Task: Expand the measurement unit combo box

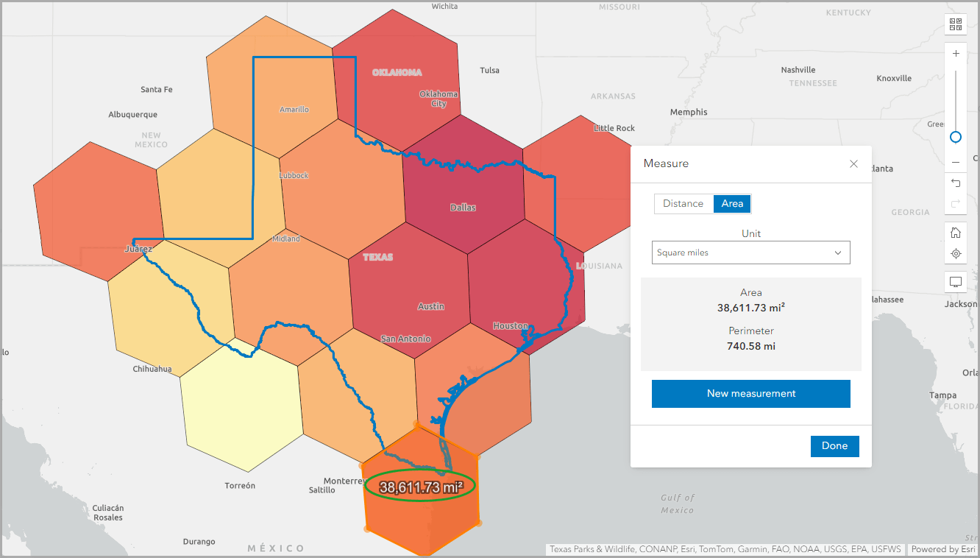Action: pyautogui.click(x=750, y=252)
